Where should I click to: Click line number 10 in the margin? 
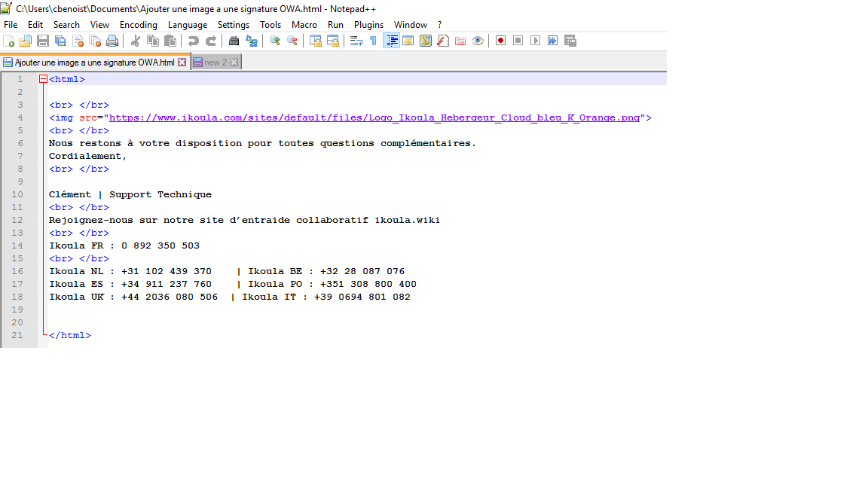point(17,195)
